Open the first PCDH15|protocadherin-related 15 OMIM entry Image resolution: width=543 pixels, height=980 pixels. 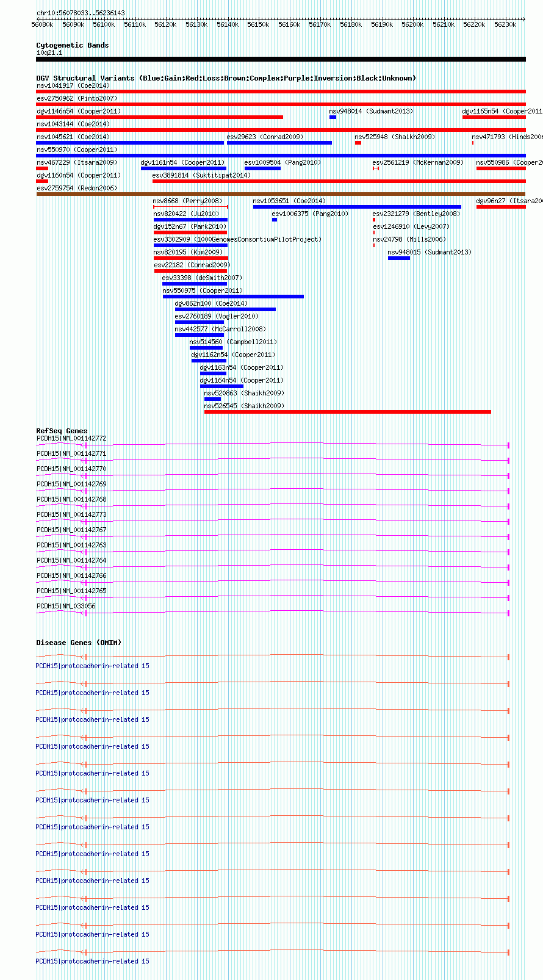(x=92, y=666)
